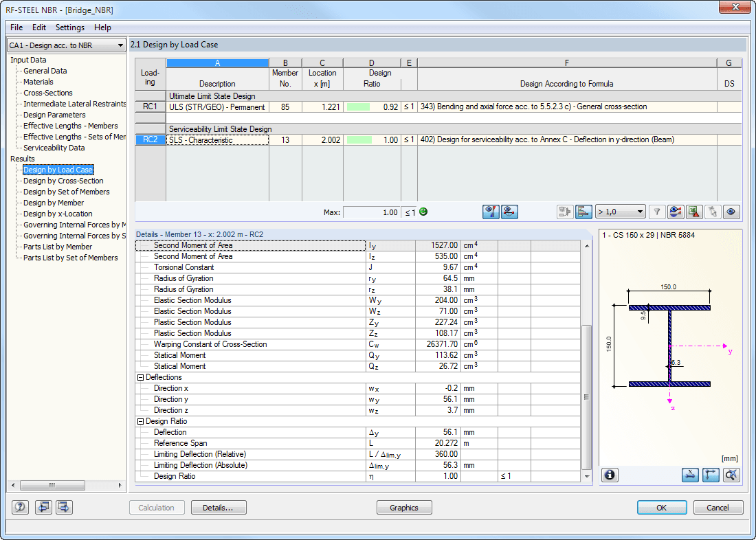
Task: Select Materials in the tree
Action: coord(38,82)
